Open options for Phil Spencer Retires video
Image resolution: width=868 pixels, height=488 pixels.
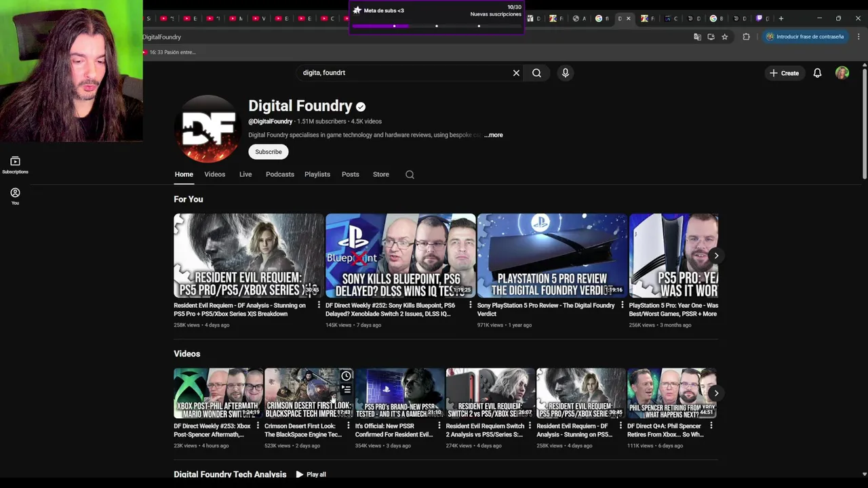pos(711,426)
